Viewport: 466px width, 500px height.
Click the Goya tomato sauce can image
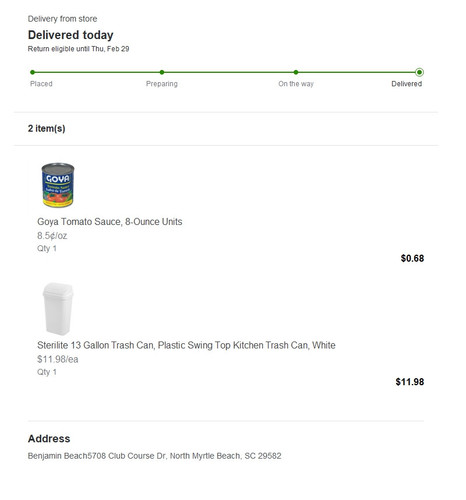point(58,185)
